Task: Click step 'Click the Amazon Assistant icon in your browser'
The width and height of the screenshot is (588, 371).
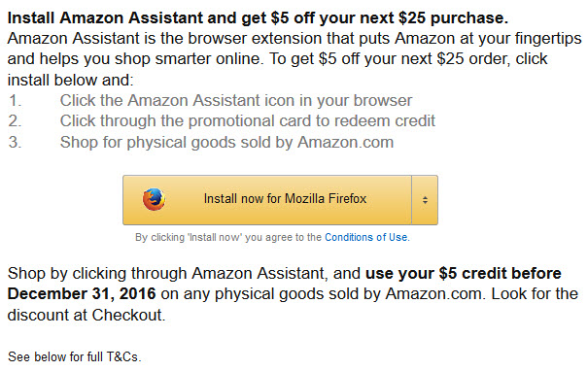Action: (x=236, y=100)
